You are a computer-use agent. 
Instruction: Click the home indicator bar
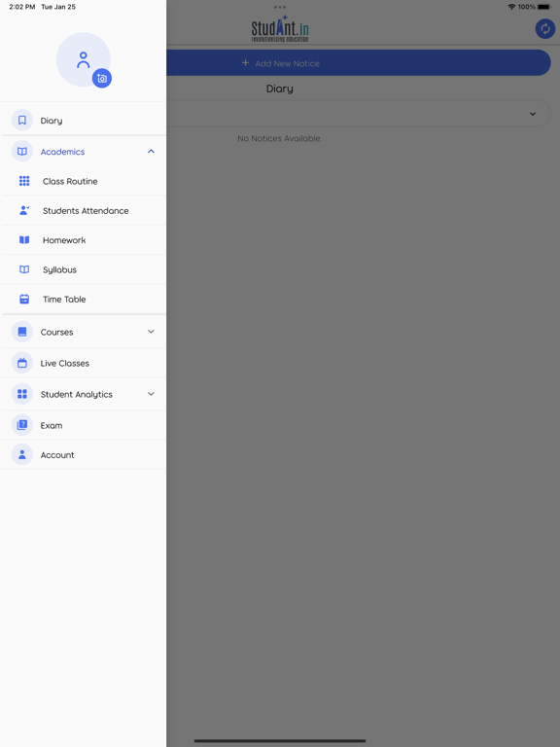(x=280, y=741)
